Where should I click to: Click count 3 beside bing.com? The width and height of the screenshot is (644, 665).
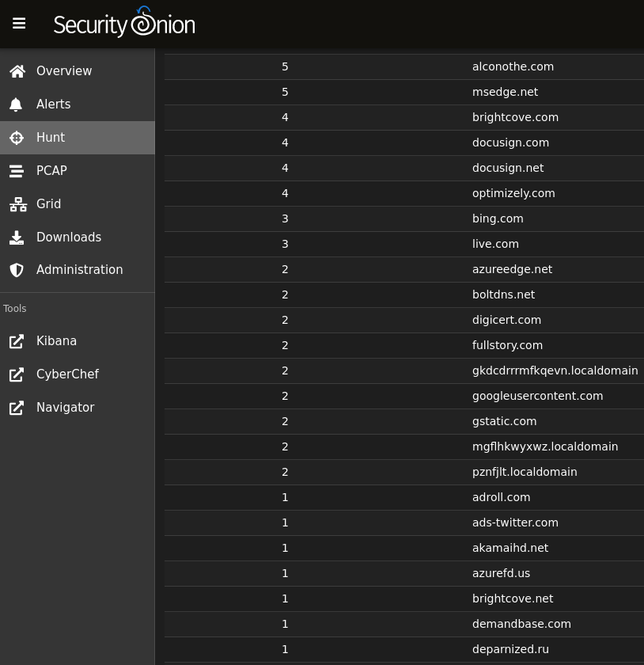point(285,218)
